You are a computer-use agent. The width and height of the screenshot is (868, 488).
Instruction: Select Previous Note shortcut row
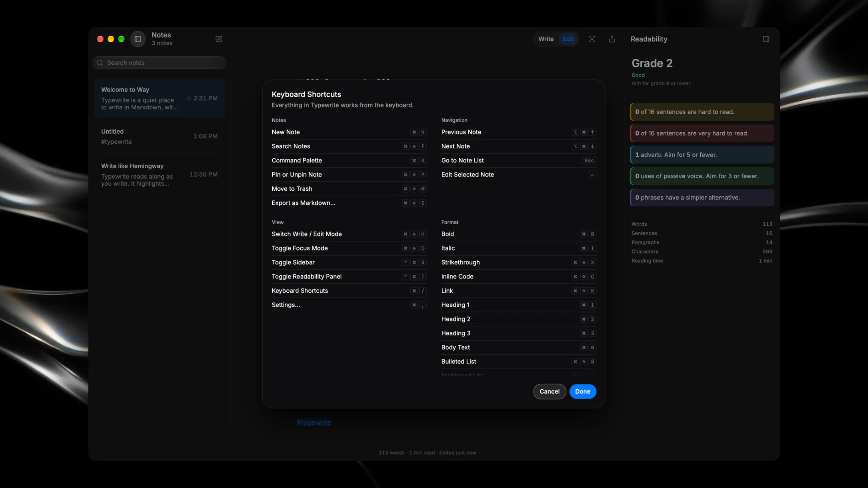(519, 132)
